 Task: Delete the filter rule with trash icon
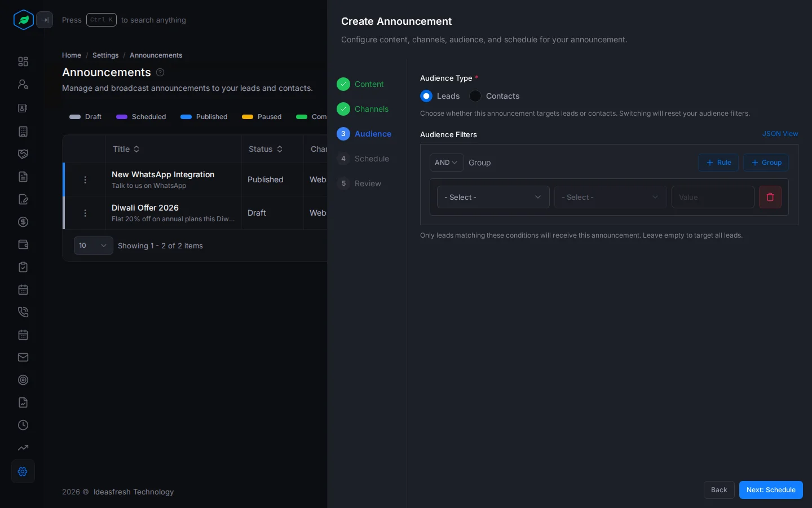pyautogui.click(x=770, y=197)
